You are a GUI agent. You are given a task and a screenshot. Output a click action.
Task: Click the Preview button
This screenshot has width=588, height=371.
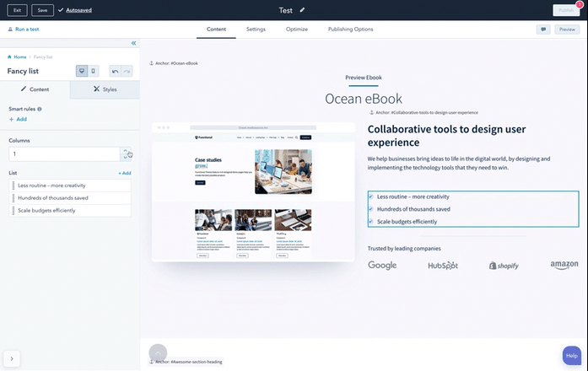[x=567, y=30]
